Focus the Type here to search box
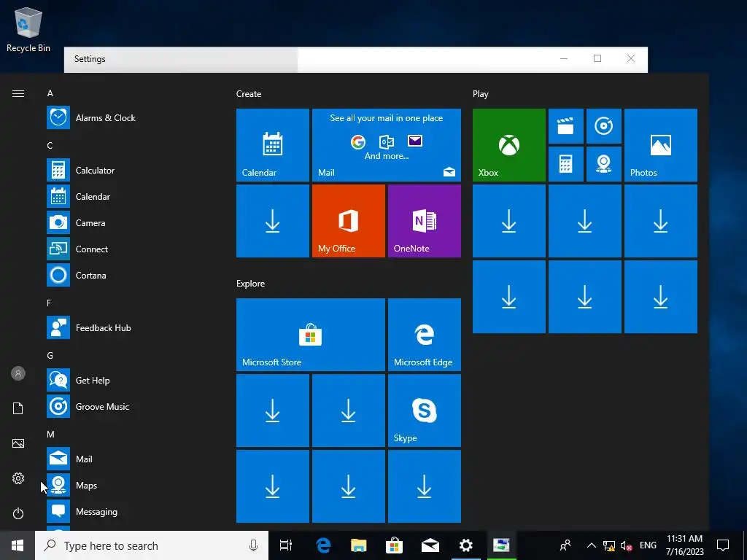 pos(152,545)
